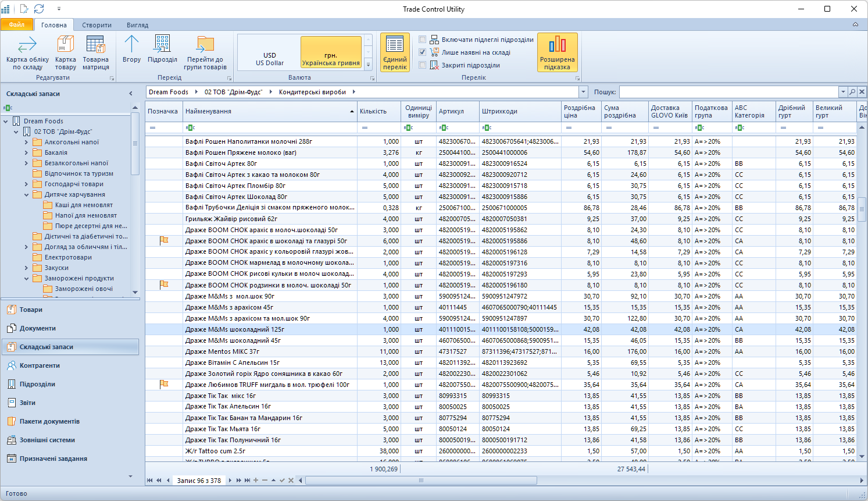The width and height of the screenshot is (868, 501).
Task: Switch to the Створити ribbon tab
Action: pos(97,25)
